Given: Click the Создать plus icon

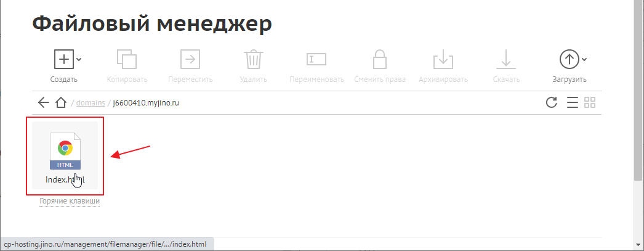Looking at the screenshot, I should (63, 59).
